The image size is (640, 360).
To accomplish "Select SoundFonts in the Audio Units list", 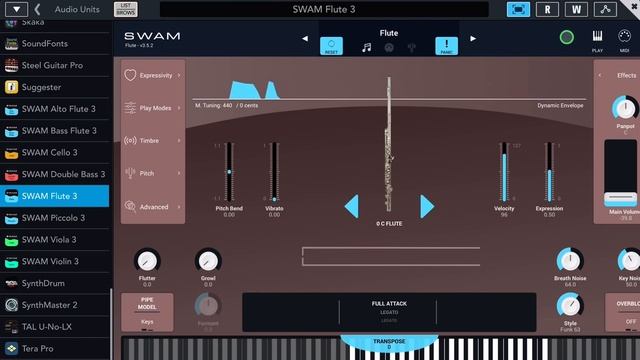I will [x=55, y=44].
